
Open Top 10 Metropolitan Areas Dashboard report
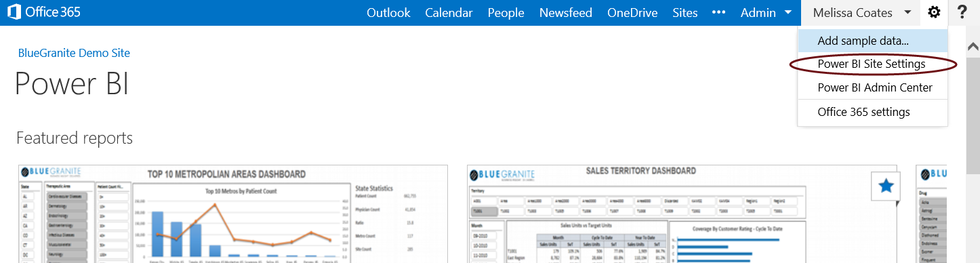232,214
